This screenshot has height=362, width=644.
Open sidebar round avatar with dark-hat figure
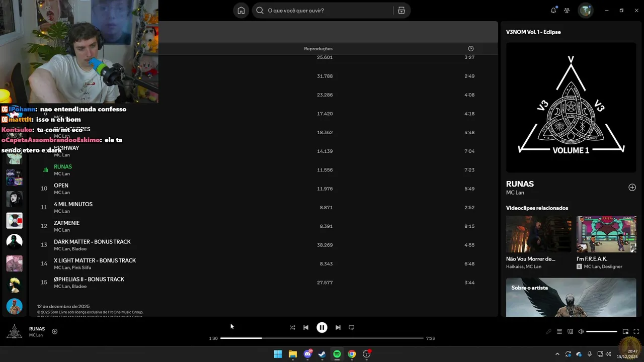tap(14, 242)
